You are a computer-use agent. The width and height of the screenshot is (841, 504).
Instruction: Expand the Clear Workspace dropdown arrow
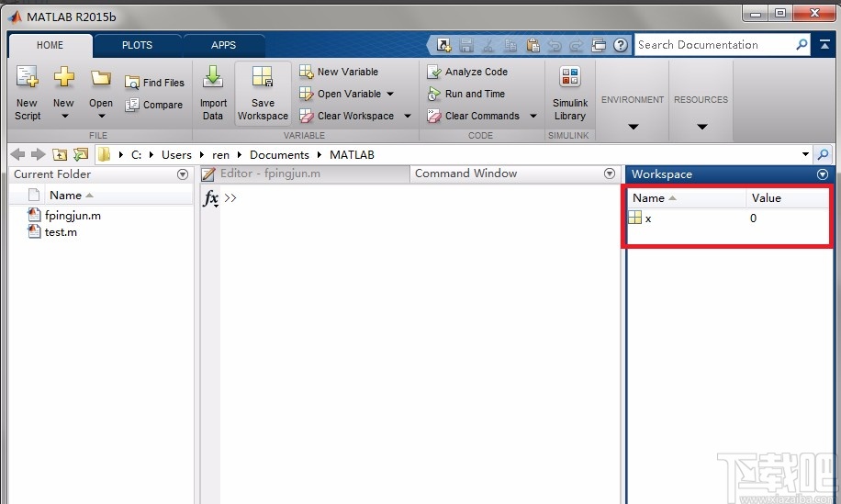pos(407,116)
